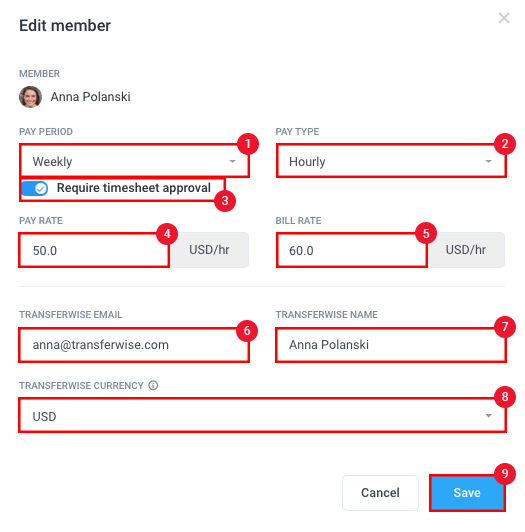Image resolution: width=525 pixels, height=532 pixels.
Task: Click into the Bill Rate 60.0 field
Action: coord(352,250)
